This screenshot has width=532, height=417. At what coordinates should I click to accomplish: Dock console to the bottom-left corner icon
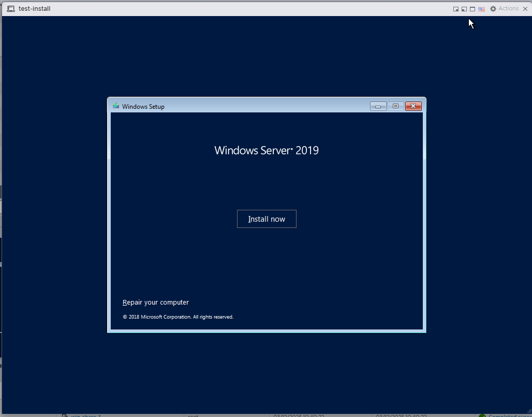click(x=464, y=9)
